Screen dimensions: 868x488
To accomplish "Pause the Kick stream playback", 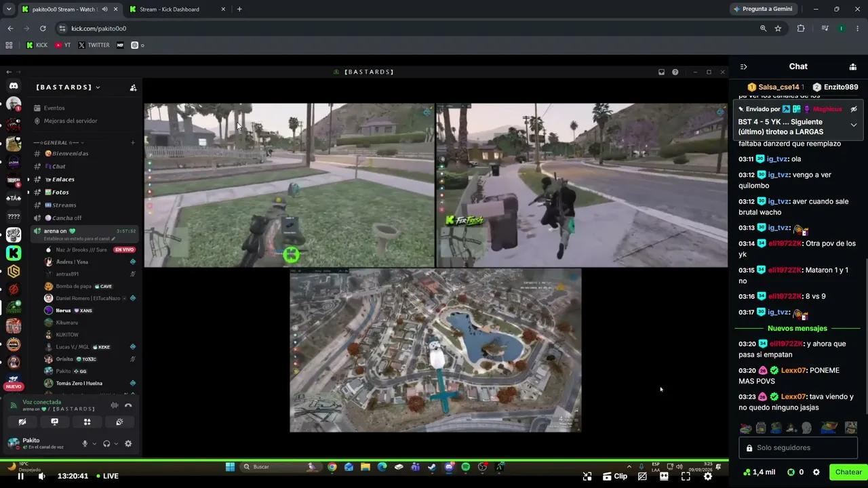I will pos(20,476).
